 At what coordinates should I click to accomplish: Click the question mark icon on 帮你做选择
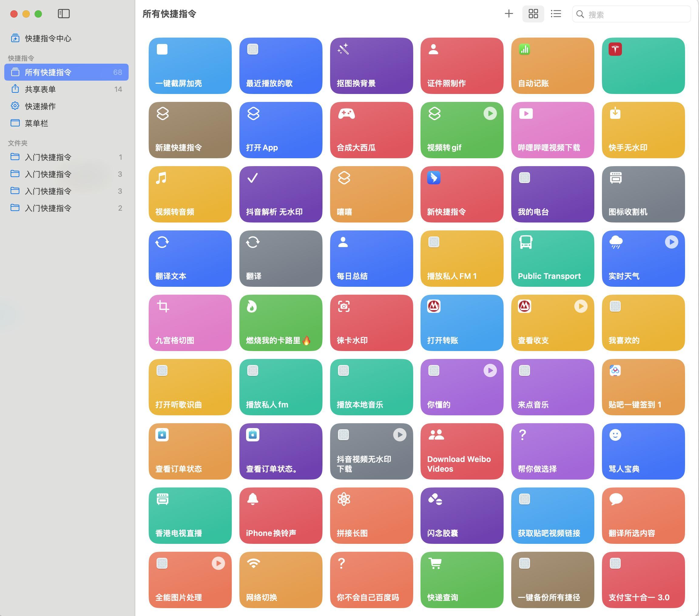click(522, 435)
